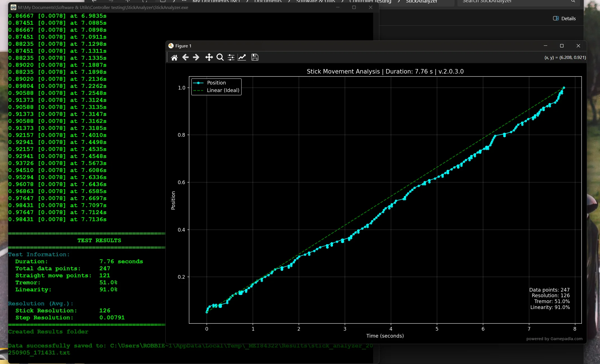Reset the plot view with the Home icon
The width and height of the screenshot is (600, 364).
174,58
